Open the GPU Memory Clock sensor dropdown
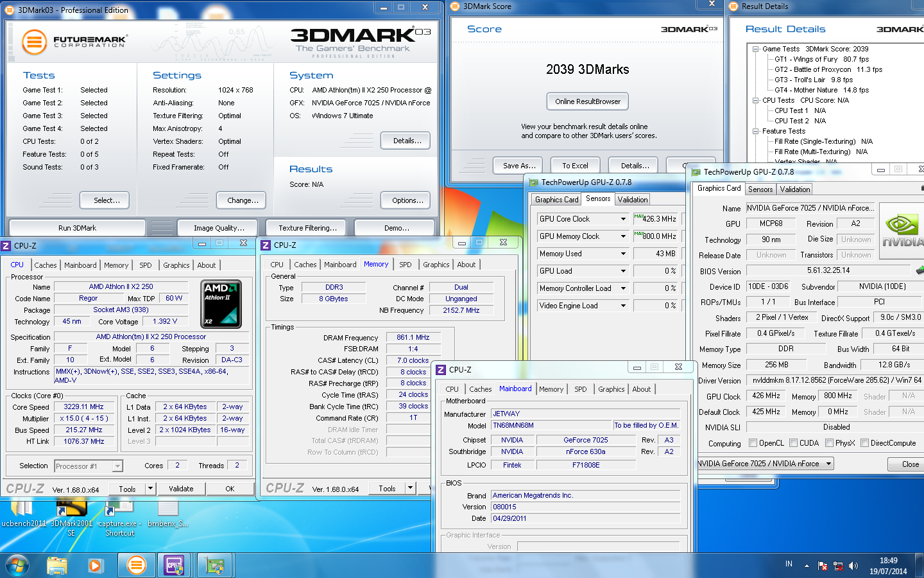 pos(622,236)
